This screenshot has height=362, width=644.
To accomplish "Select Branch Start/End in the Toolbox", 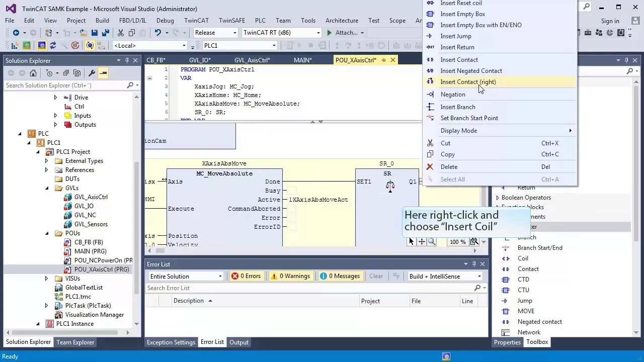I will pyautogui.click(x=540, y=248).
